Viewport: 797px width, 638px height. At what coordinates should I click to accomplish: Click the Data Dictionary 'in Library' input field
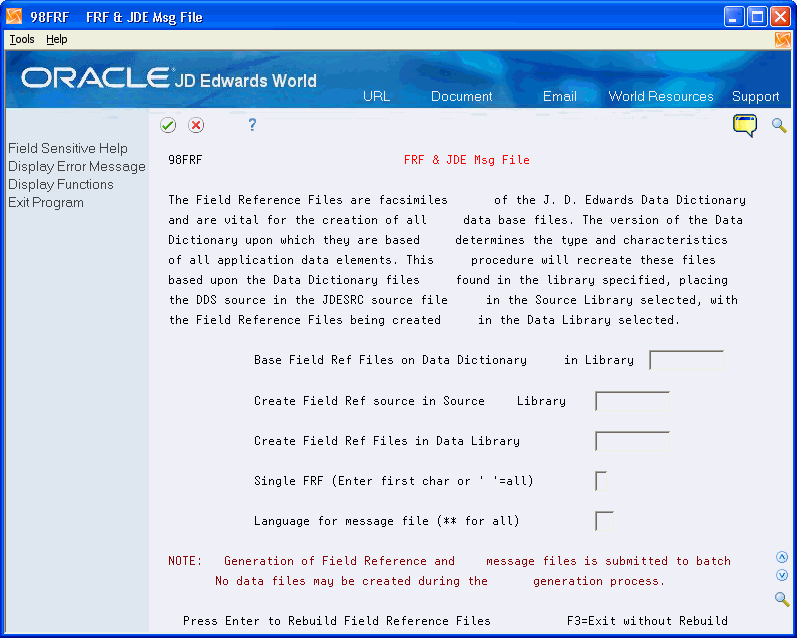point(686,360)
